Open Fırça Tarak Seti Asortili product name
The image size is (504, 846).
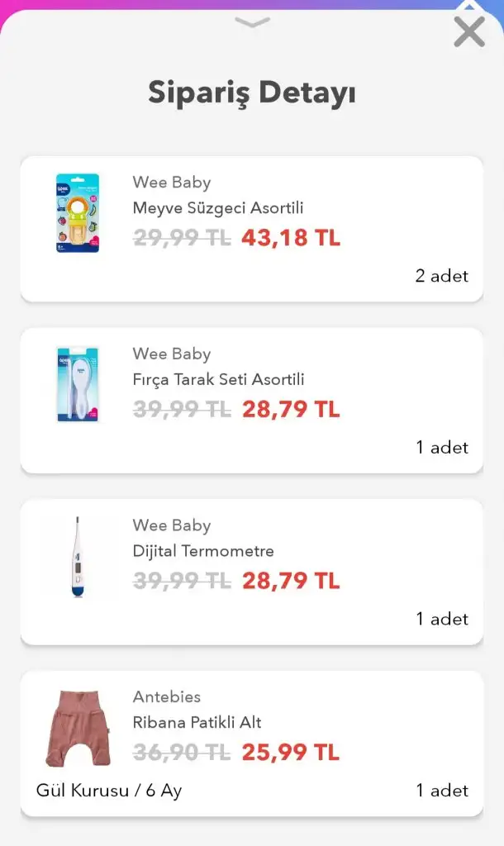click(x=218, y=380)
